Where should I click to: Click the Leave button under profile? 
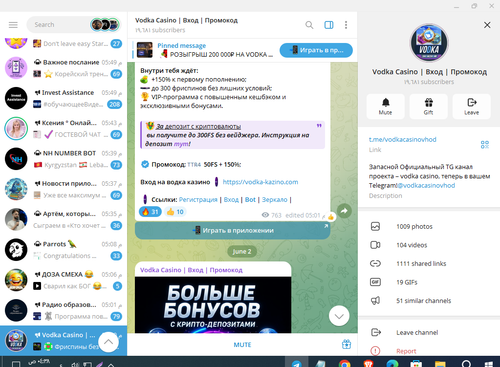(471, 107)
